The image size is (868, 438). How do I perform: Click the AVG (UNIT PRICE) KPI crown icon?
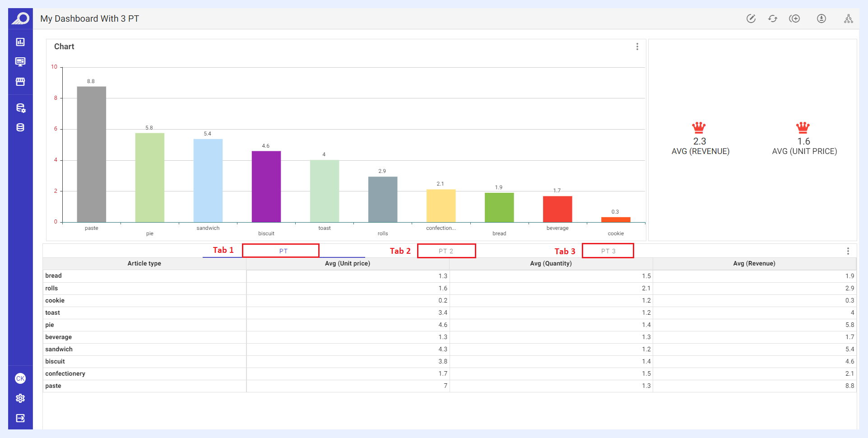coord(803,128)
